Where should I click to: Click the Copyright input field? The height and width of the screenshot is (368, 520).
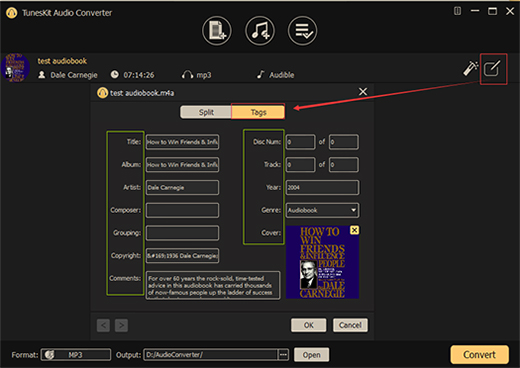(182, 256)
